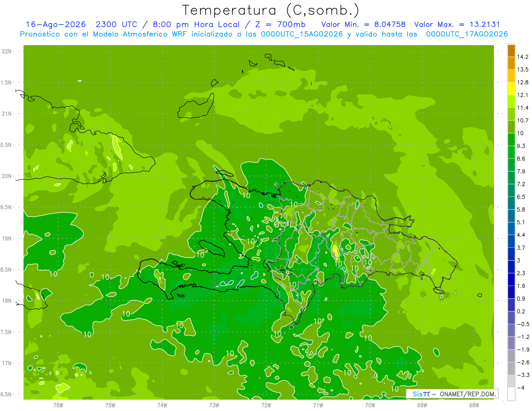Click the '75W' longitude label

pos(110,405)
